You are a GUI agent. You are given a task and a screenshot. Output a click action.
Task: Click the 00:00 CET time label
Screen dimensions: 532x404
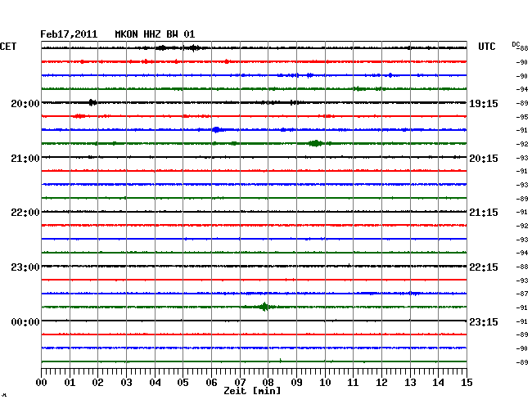coord(25,321)
